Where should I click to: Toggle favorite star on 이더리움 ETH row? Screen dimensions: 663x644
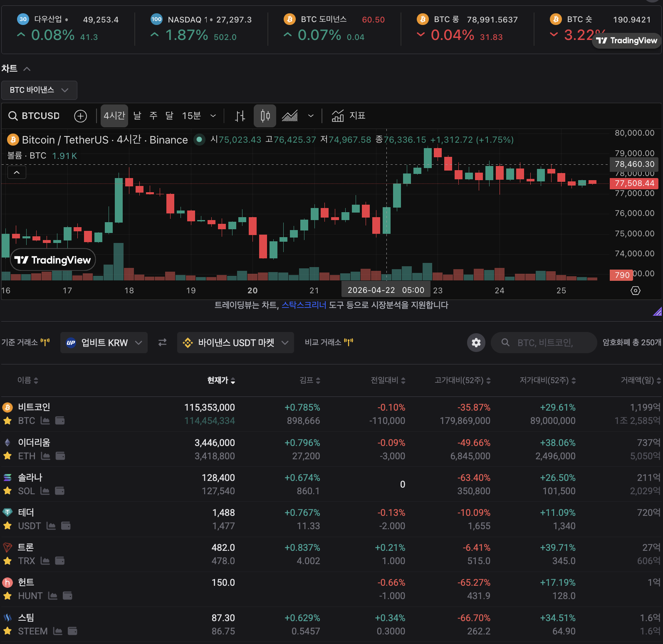[7, 456]
